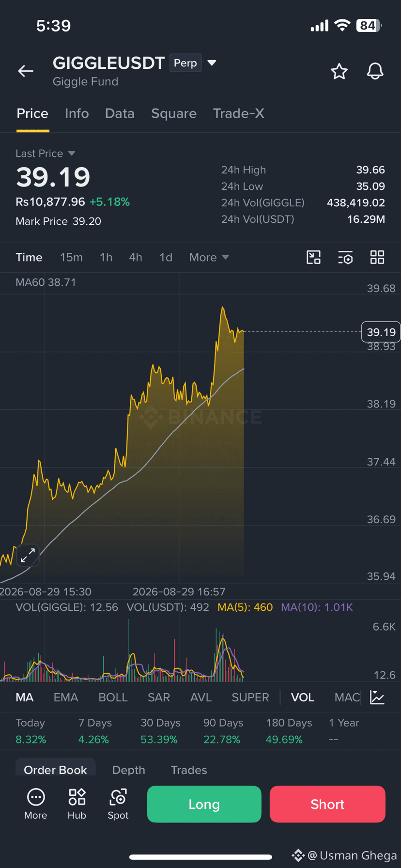Tap the MA(5): 460 volume label
Viewport: 401px width, 868px height.
(x=245, y=607)
